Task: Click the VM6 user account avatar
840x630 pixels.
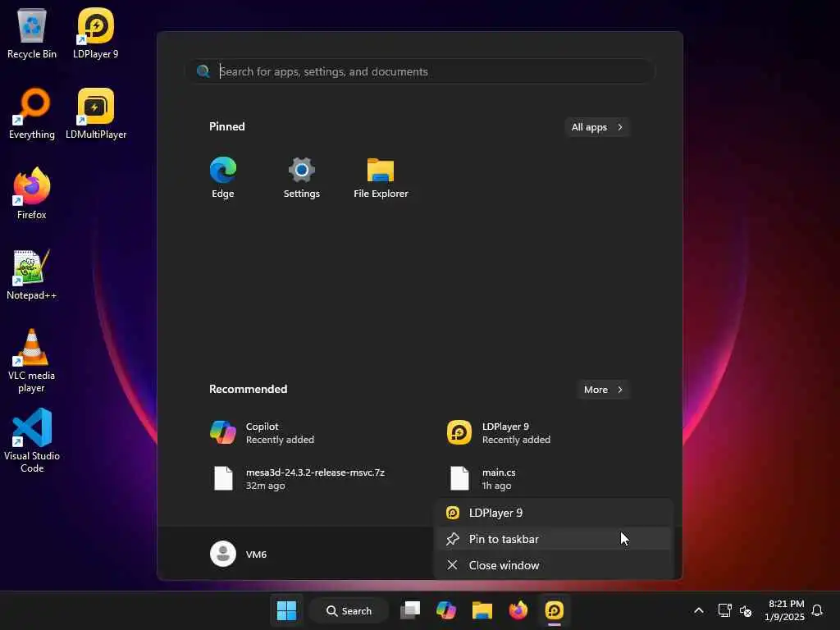Action: 223,554
